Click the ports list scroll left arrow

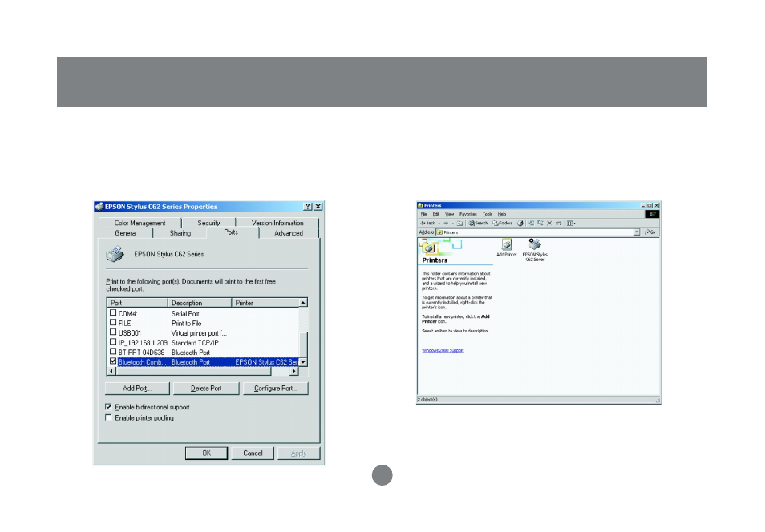[x=111, y=371]
